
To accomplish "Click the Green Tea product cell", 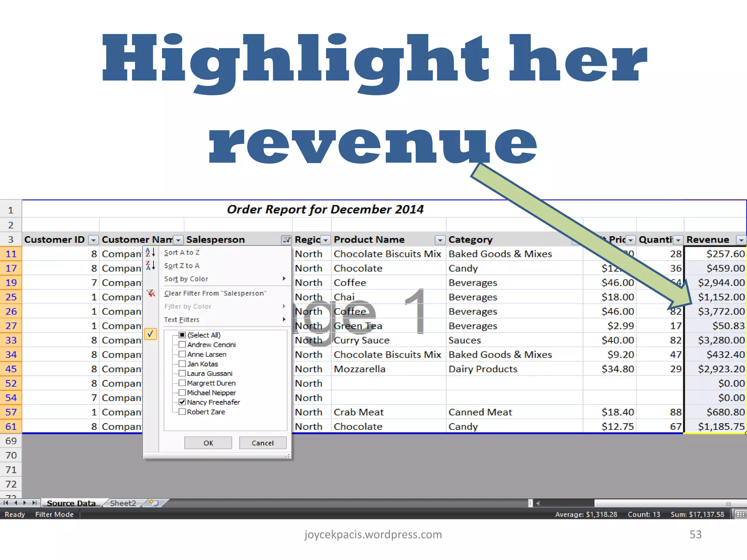I will pos(388,326).
